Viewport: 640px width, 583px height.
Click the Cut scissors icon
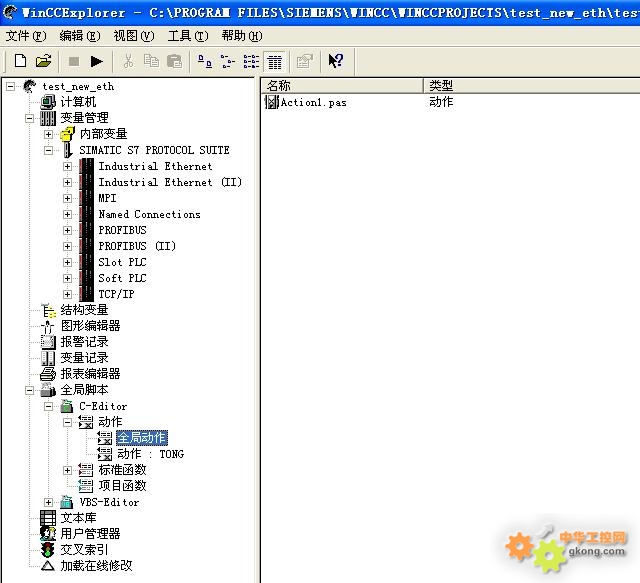coord(128,61)
